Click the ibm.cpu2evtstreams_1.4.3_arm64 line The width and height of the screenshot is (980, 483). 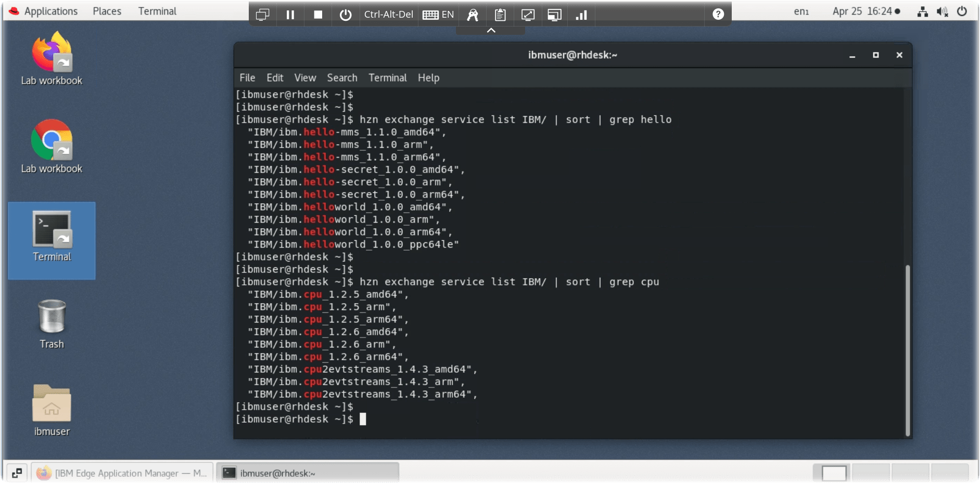click(x=362, y=394)
